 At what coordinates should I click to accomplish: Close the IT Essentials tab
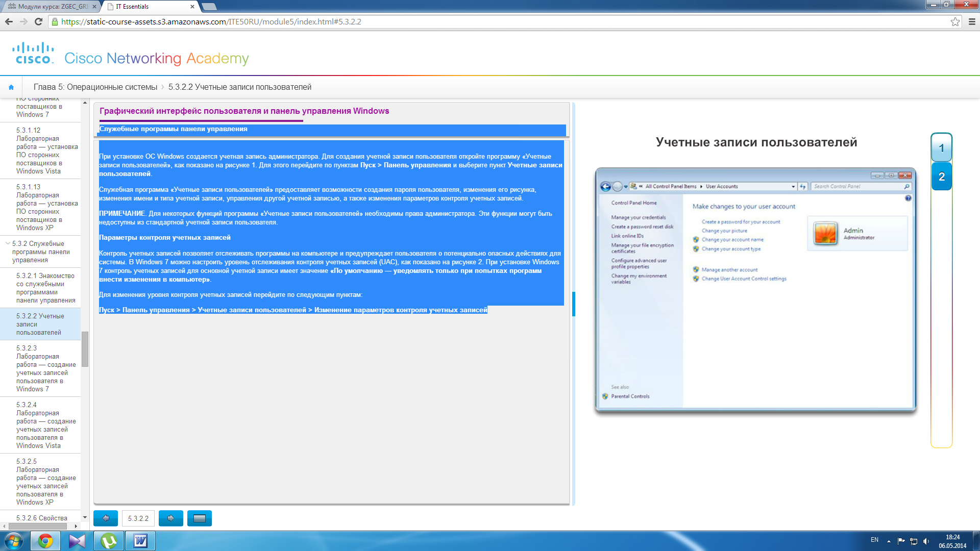coord(192,7)
